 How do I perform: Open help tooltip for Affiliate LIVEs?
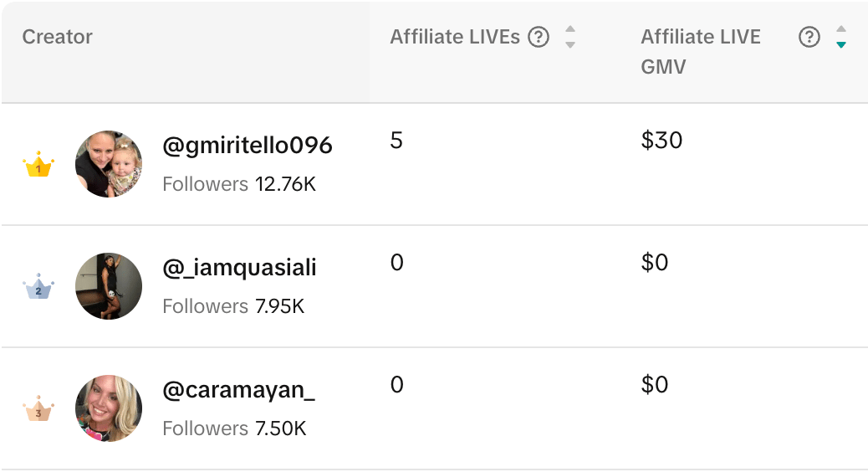pos(538,37)
